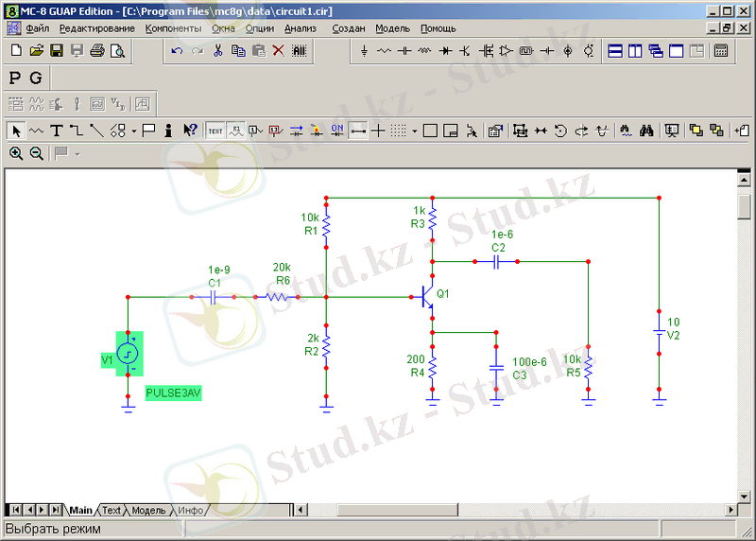Image resolution: width=756 pixels, height=541 pixels.
Task: Click the Zoom Out magnifier icon
Action: coord(36,152)
